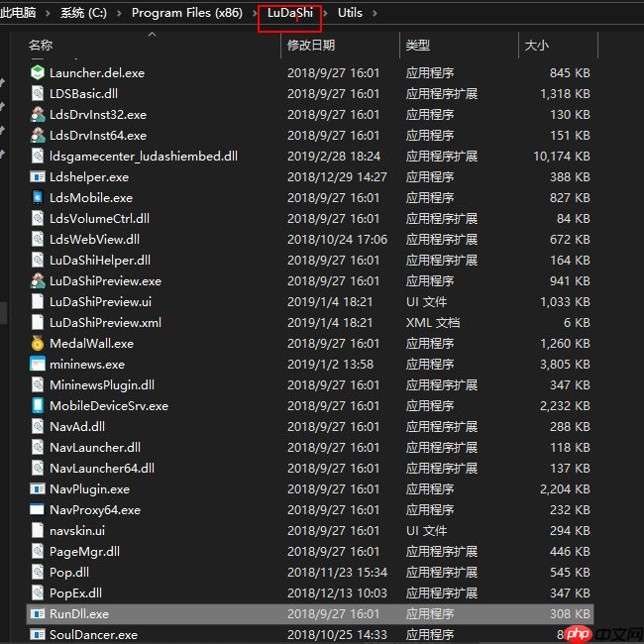
Task: Click the 10,174 KB size cell
Action: [x=562, y=157]
